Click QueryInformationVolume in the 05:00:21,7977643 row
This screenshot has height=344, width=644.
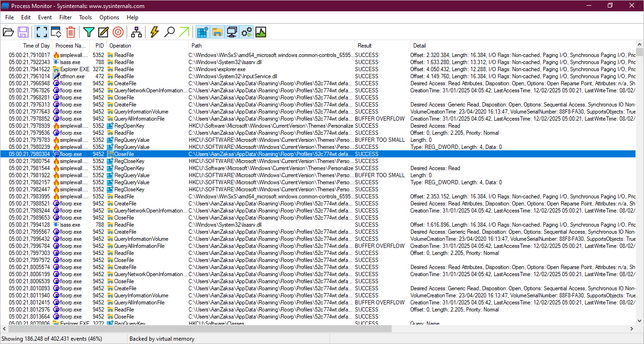pyautogui.click(x=141, y=112)
